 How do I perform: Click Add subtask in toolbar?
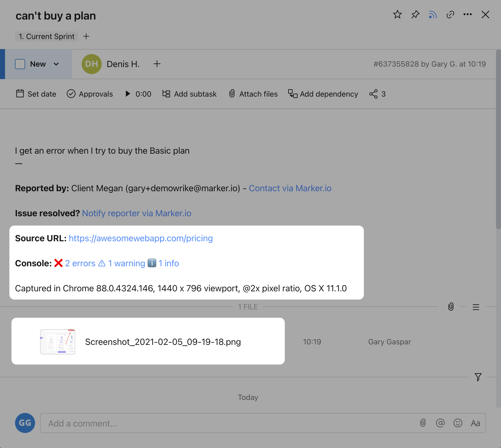point(190,94)
